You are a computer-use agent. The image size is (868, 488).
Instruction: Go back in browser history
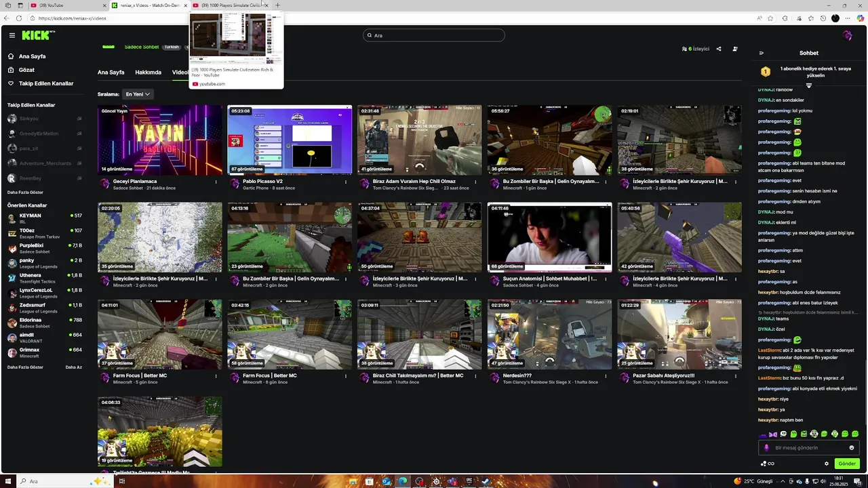pyautogui.click(x=7, y=18)
